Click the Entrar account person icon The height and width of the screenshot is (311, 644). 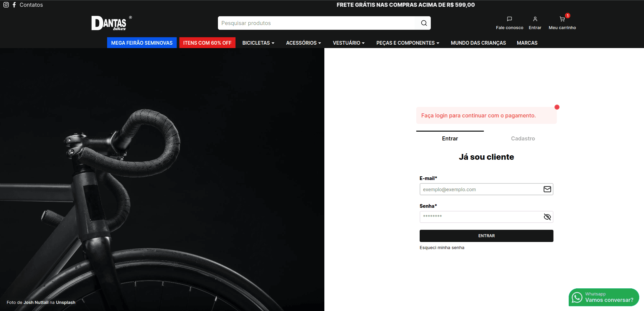pyautogui.click(x=535, y=19)
